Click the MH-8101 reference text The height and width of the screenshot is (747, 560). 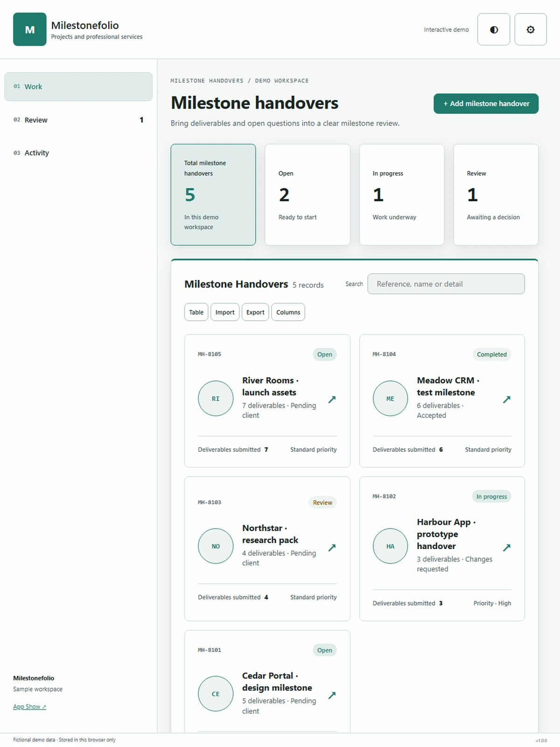(210, 650)
